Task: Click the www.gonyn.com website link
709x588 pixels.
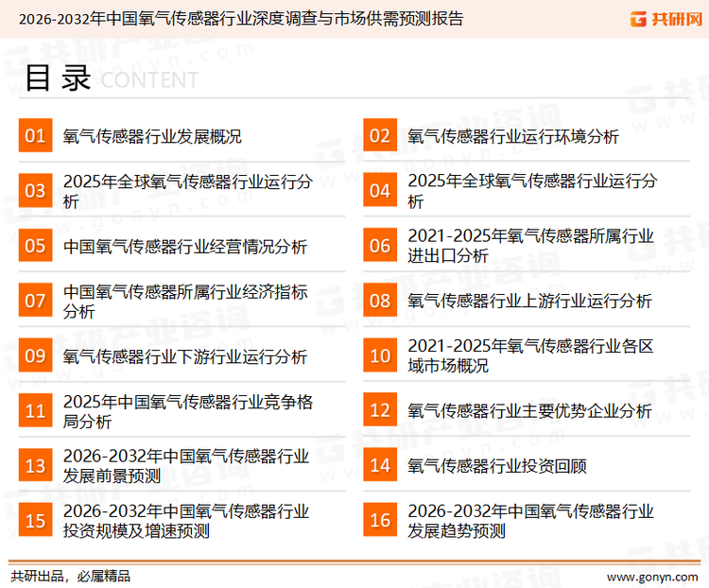Action: tap(650, 576)
